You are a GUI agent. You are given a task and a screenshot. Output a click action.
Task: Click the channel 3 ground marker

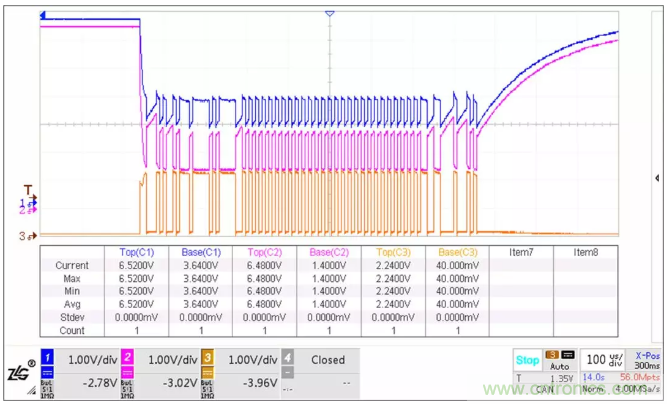click(x=28, y=236)
